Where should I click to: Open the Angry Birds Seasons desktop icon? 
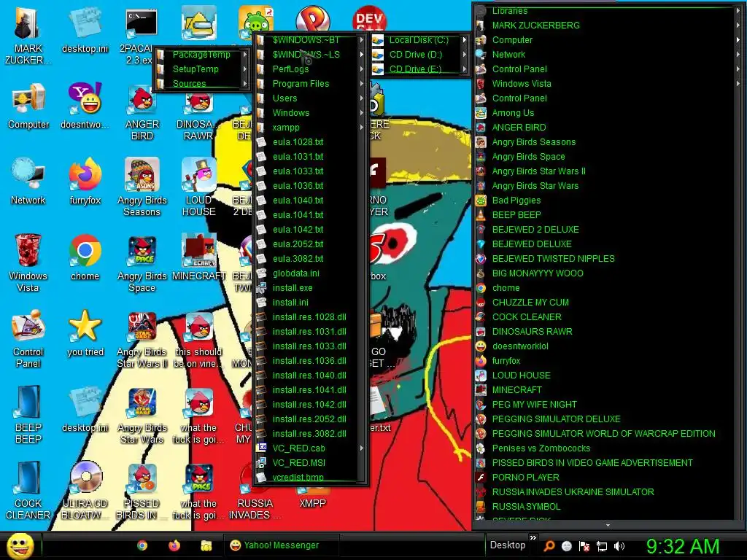click(142, 187)
